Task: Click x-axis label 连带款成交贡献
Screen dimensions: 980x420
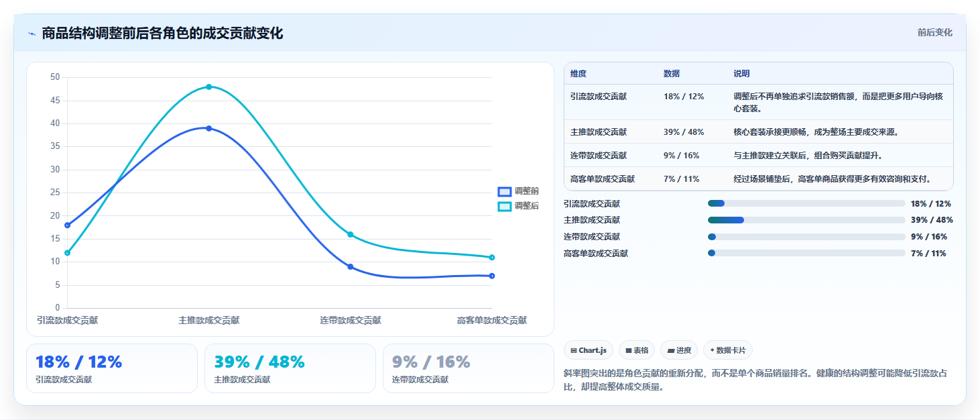Action: 351,321
